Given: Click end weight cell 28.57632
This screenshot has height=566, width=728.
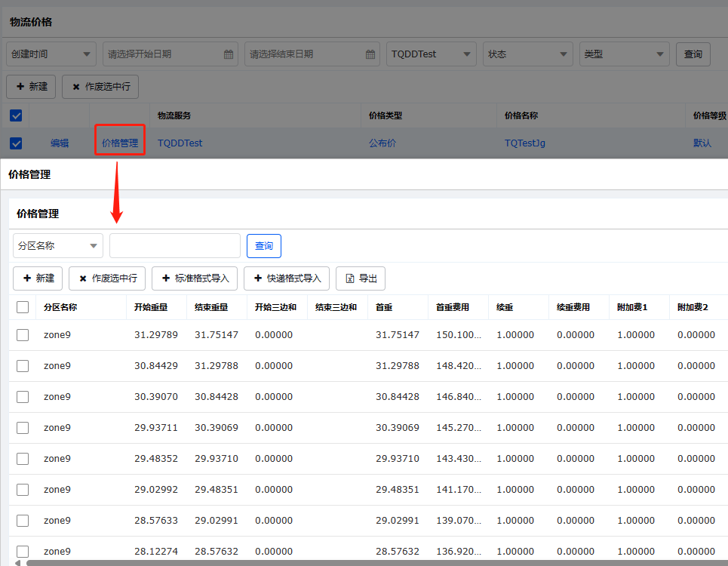Looking at the screenshot, I should click(x=217, y=552).
